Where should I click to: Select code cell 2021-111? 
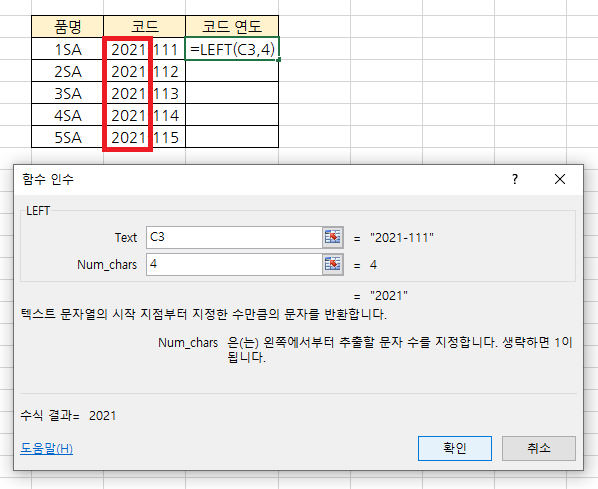pos(145,49)
